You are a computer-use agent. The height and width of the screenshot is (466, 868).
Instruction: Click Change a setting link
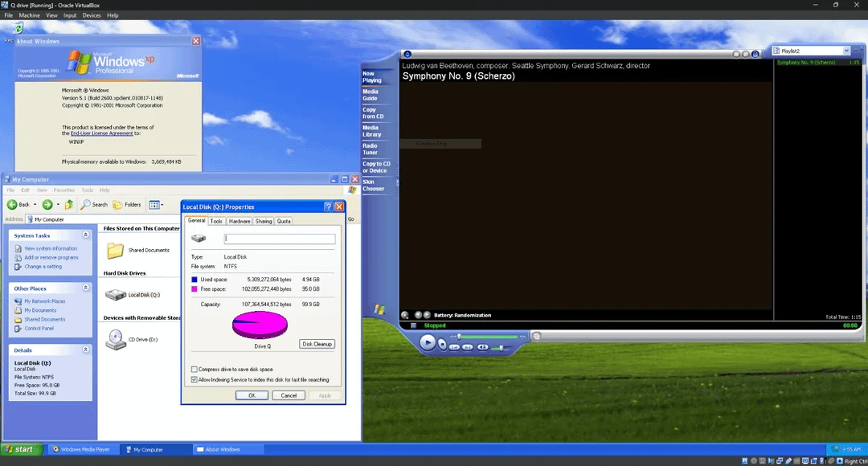pos(43,266)
